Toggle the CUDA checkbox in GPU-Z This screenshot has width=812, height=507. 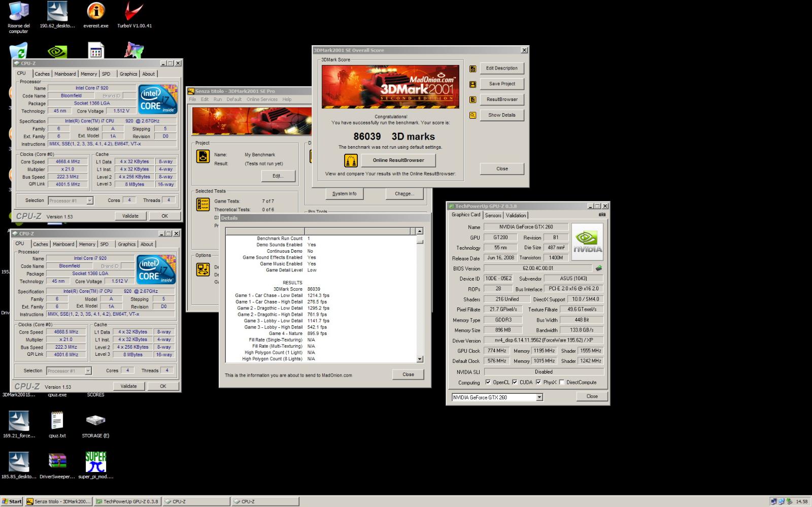[x=515, y=382]
